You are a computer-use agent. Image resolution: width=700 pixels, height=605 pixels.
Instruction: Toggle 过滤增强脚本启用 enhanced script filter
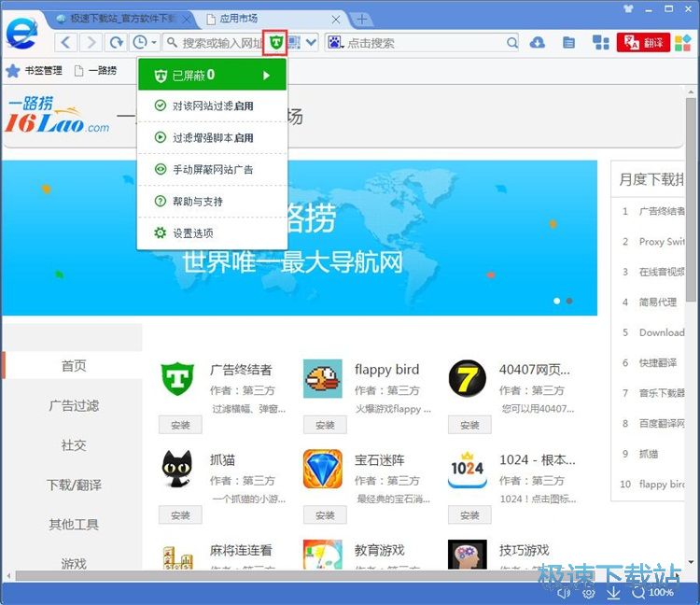pos(212,138)
